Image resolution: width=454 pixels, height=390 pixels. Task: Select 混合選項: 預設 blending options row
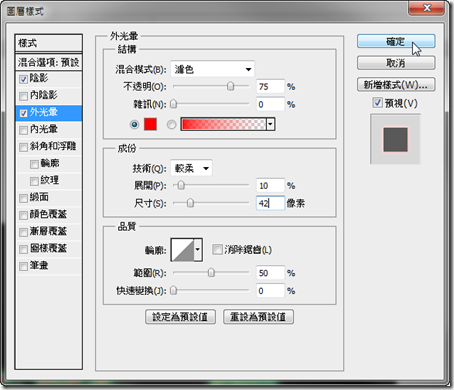(49, 62)
